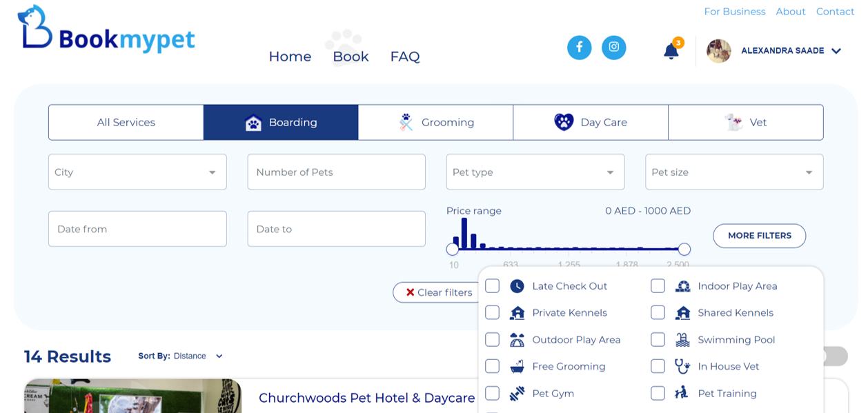Enable the Late Check Out checkbox
The height and width of the screenshot is (413, 868).
492,285
